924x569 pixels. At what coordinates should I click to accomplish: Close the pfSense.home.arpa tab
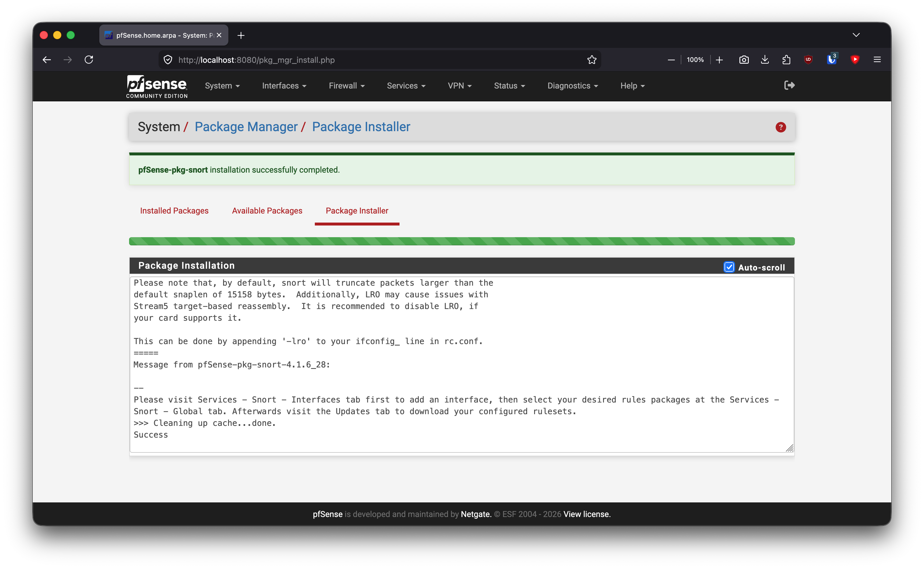pyautogui.click(x=219, y=35)
